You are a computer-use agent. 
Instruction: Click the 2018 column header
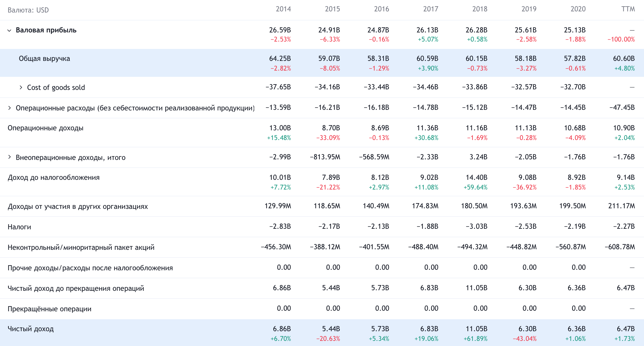pyautogui.click(x=480, y=9)
